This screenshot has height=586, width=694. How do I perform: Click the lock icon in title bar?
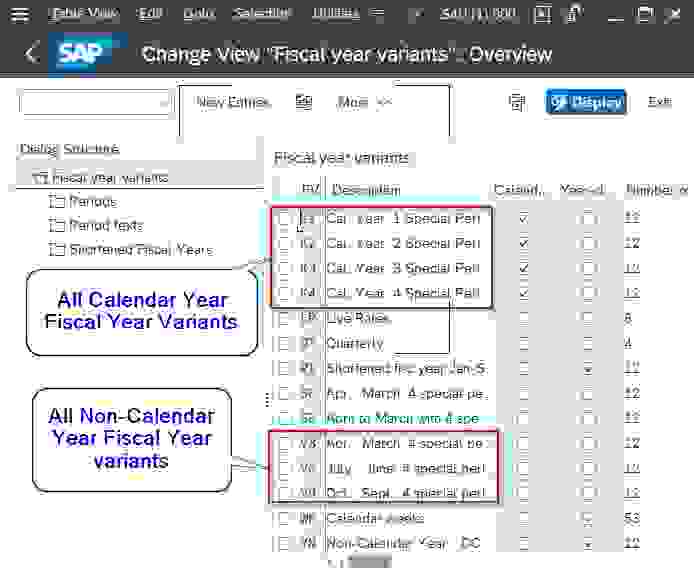pos(573,14)
